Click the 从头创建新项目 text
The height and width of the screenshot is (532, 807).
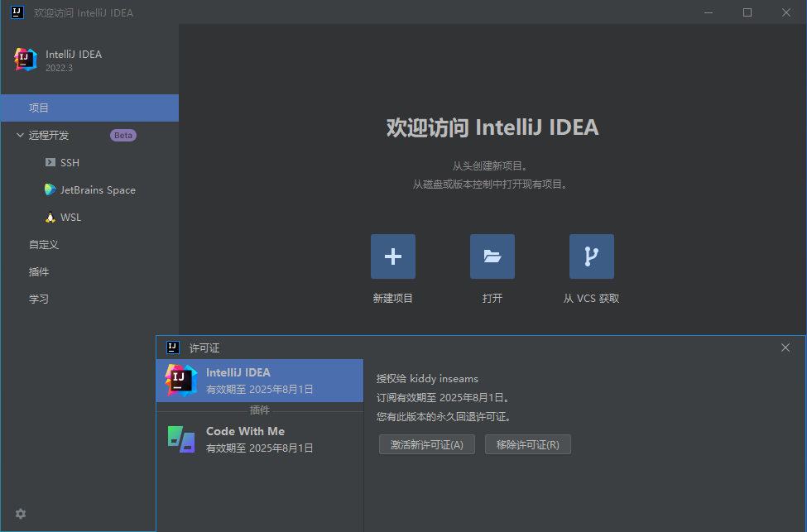[489, 166]
